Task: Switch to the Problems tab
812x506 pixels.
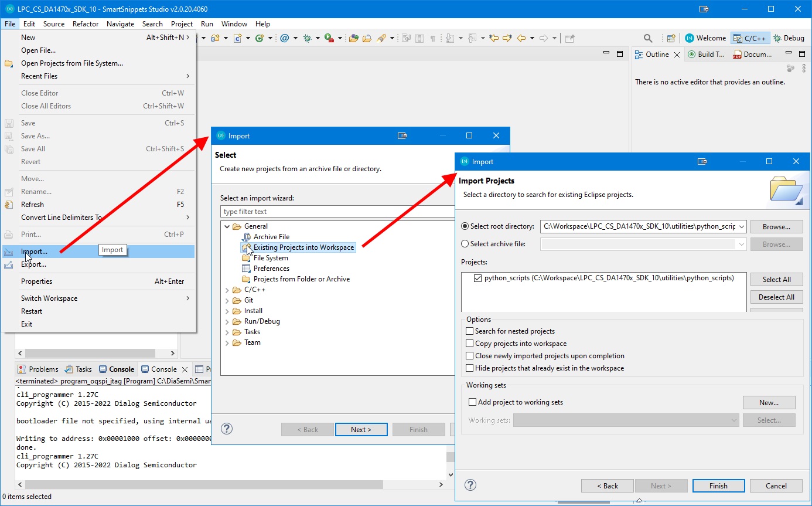Action: [38, 369]
